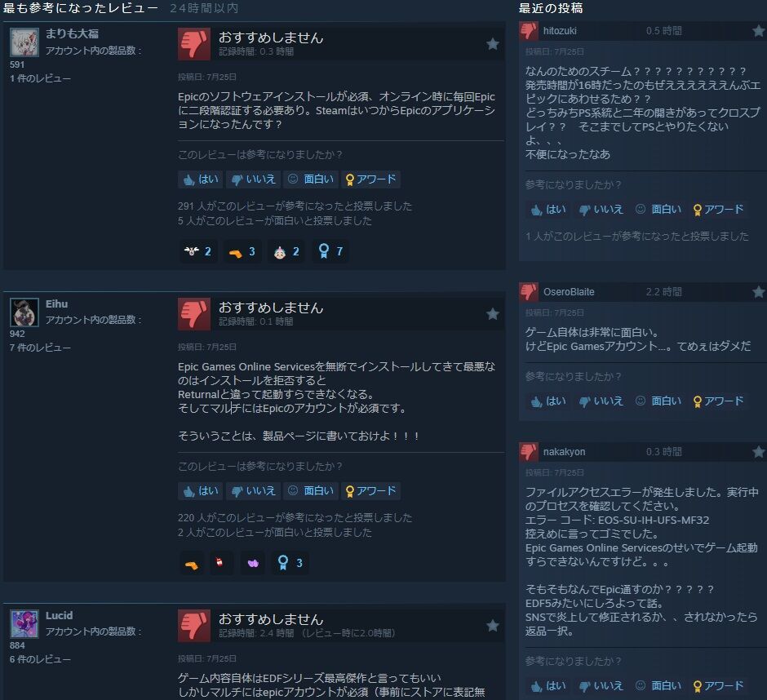767x700 pixels.
Task: Vote はい on OseroBlaite's post
Action: pyautogui.click(x=548, y=401)
